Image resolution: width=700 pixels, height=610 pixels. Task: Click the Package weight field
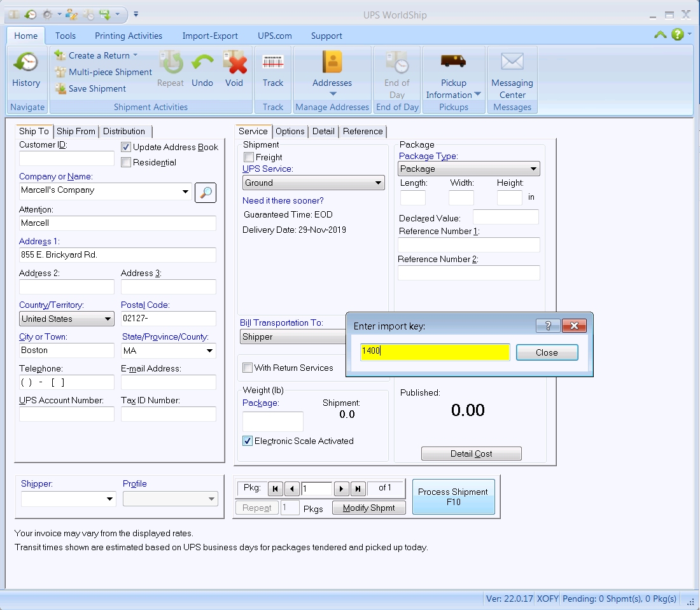[273, 421]
